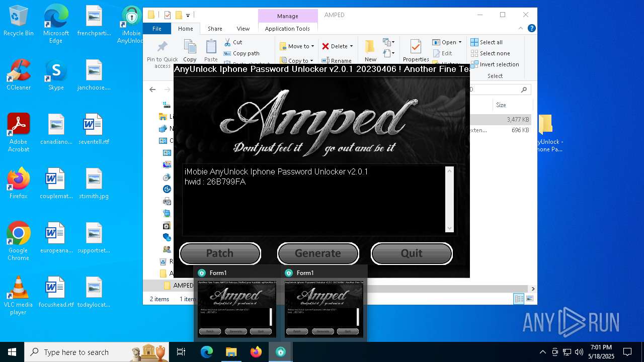Click the Patch button in Amped keygen

[220, 253]
